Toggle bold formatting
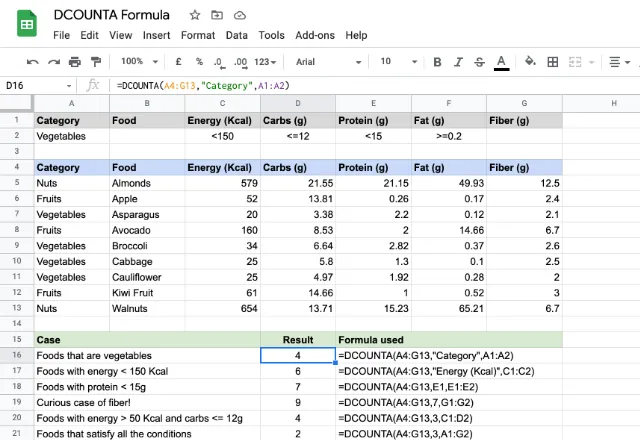 [x=437, y=62]
